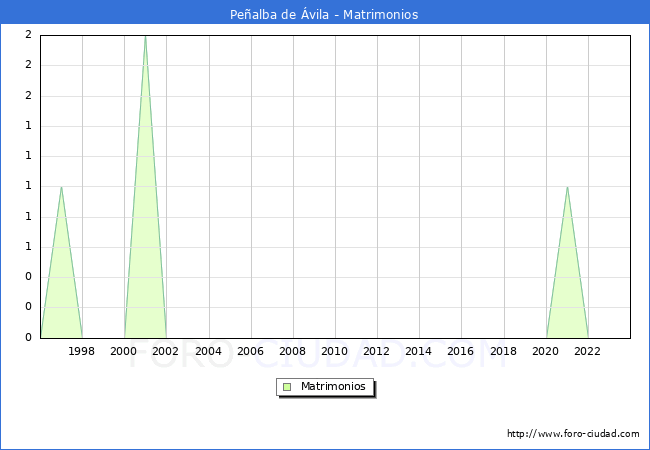Click the 2016 x-axis label
The height and width of the screenshot is (450, 650).
pos(460,351)
